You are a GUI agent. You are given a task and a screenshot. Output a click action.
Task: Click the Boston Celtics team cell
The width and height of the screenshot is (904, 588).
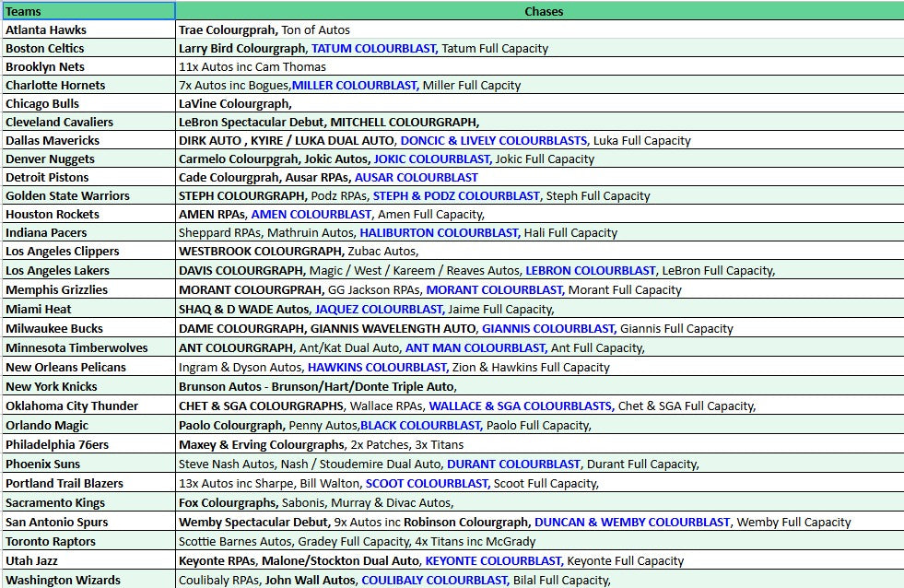(x=88, y=48)
